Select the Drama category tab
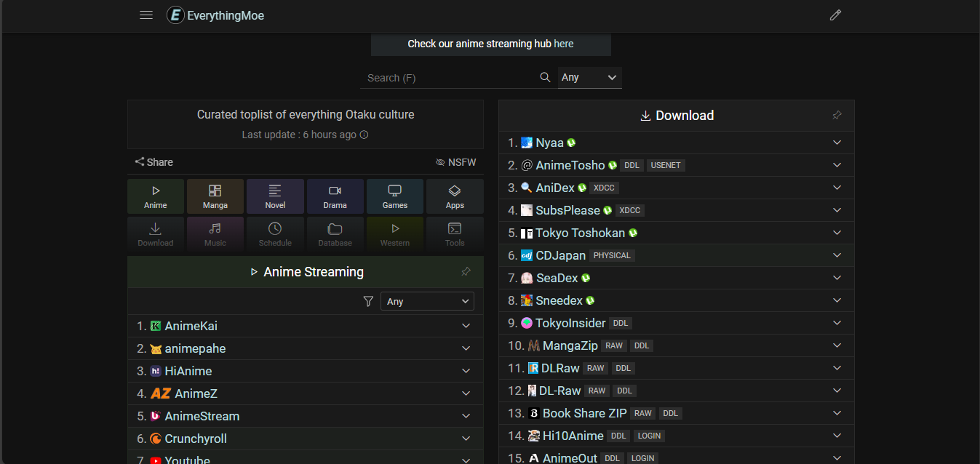The height and width of the screenshot is (464, 980). coord(335,196)
